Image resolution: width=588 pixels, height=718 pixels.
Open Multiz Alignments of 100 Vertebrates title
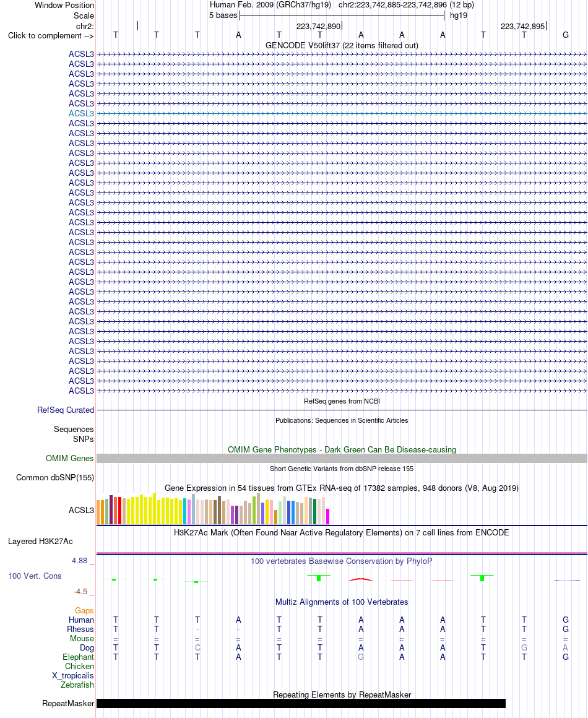coord(342,602)
